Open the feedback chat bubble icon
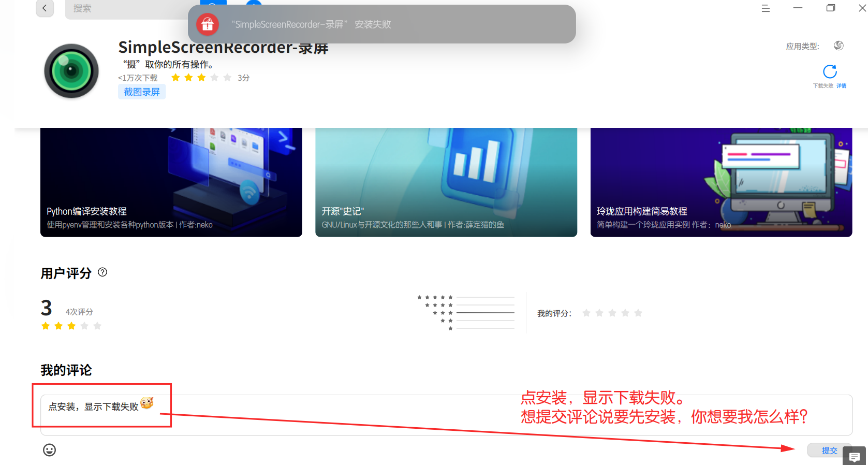 point(855,457)
